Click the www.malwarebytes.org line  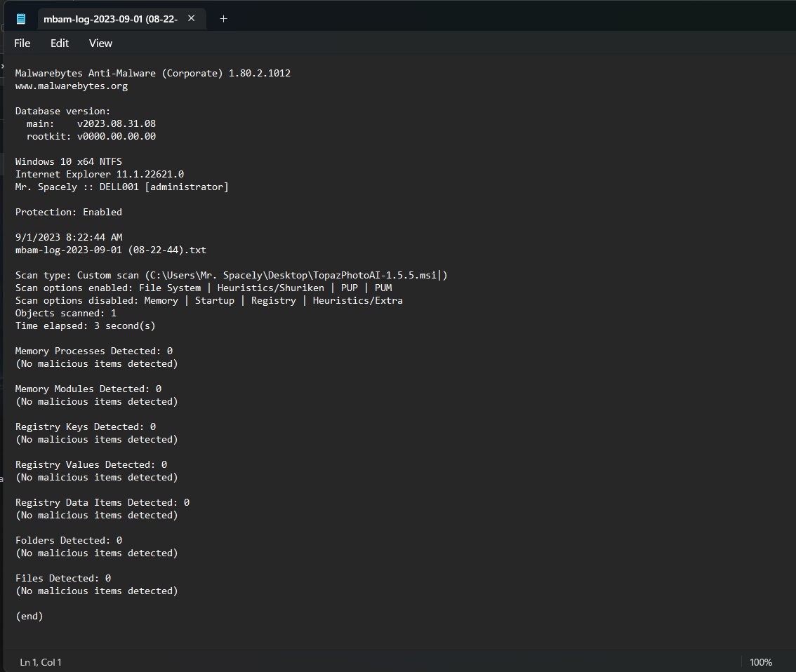[72, 86]
